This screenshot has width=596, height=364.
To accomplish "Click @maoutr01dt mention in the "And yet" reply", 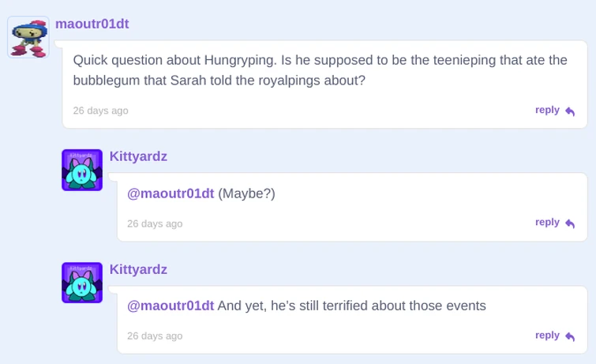I will 171,306.
